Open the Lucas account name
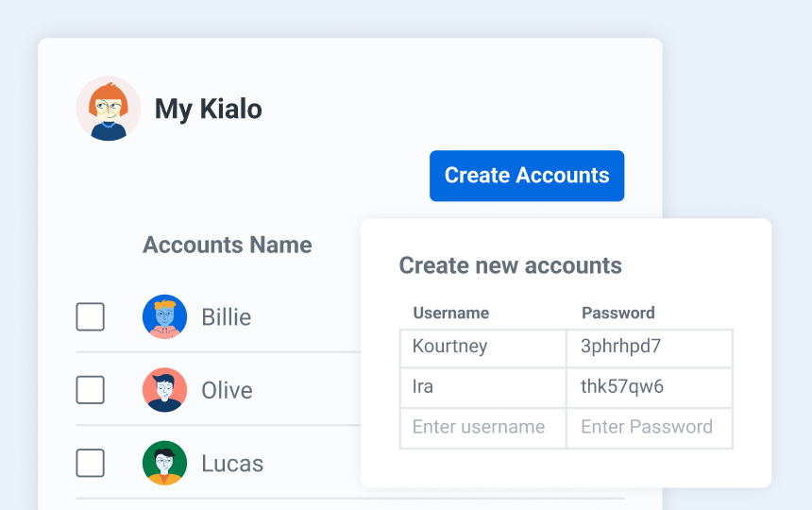This screenshot has height=510, width=812. [x=232, y=464]
